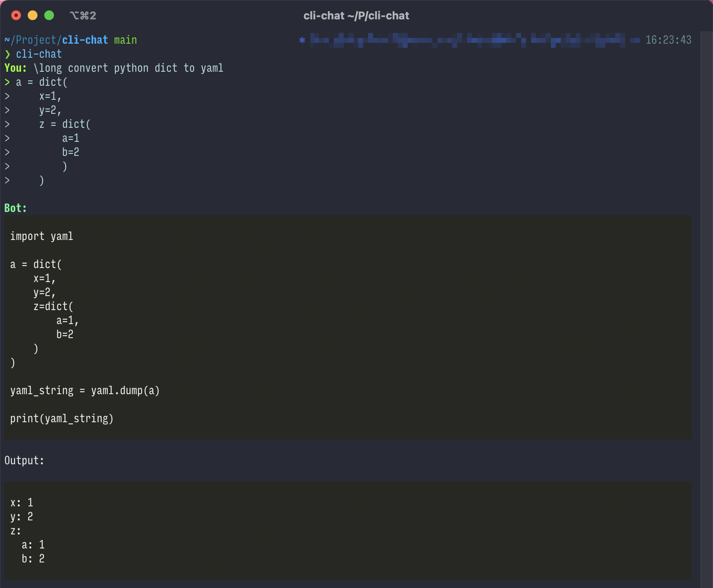The image size is (713, 588).
Task: Click '\long convert python dict to yaml'
Action: coord(128,68)
